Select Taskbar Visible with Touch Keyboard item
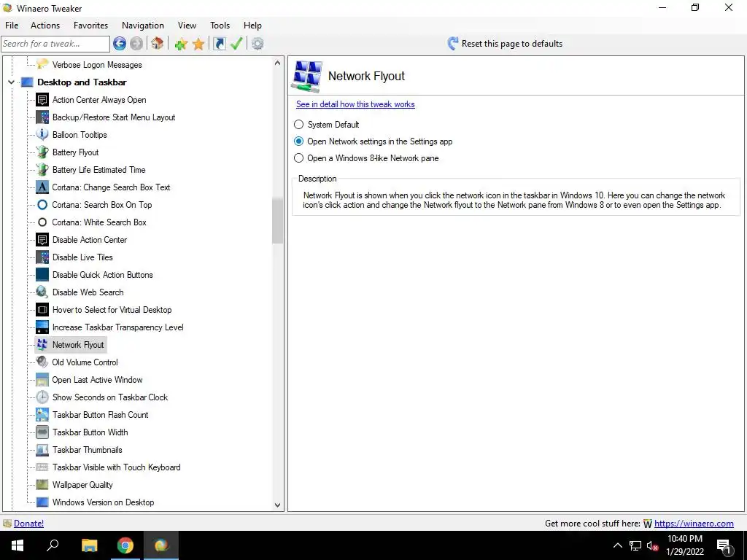Screen dimensions: 747x560 tap(116, 467)
